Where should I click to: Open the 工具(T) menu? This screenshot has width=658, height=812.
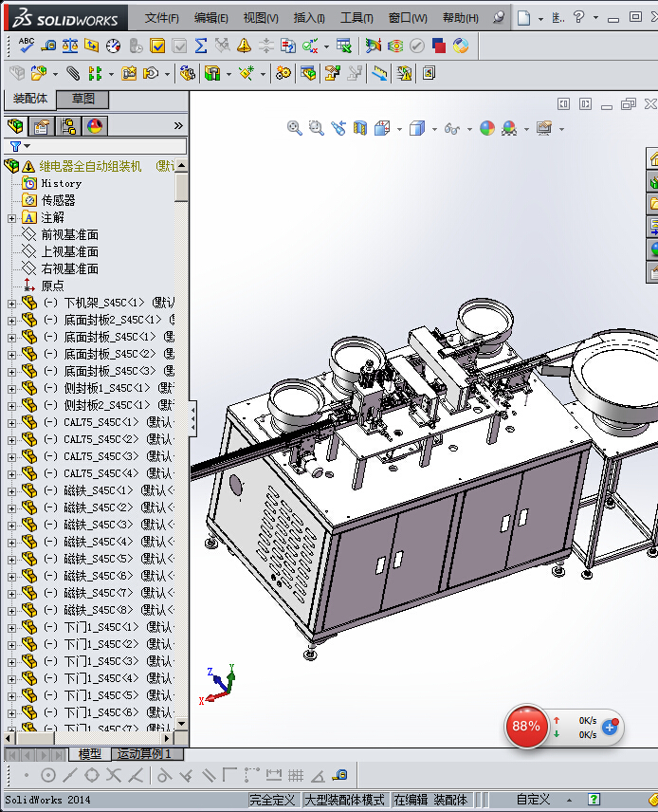pyautogui.click(x=356, y=18)
